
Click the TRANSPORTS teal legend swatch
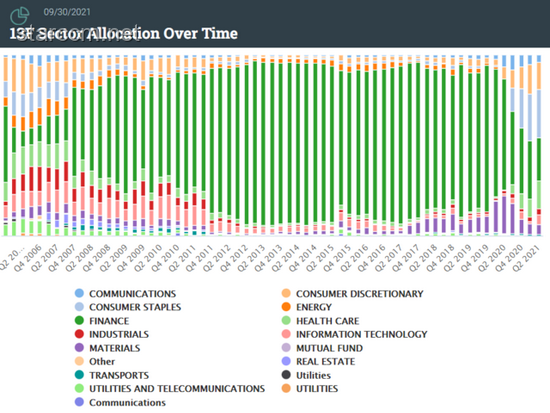[x=80, y=375]
